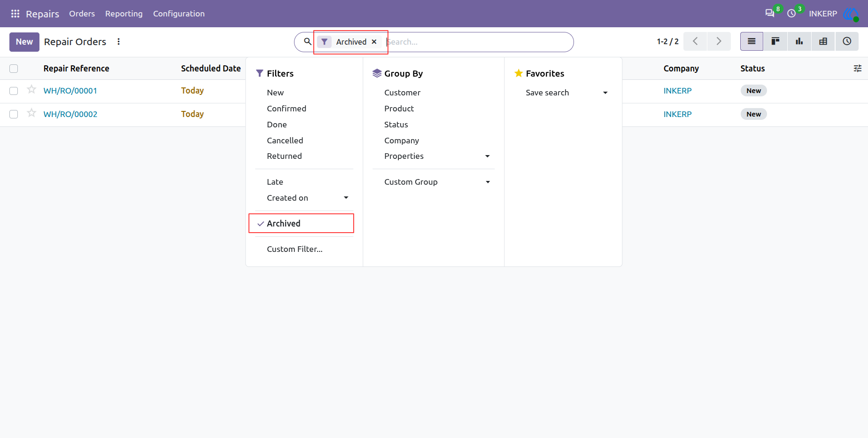
Task: Open the Configuration menu
Action: click(179, 14)
